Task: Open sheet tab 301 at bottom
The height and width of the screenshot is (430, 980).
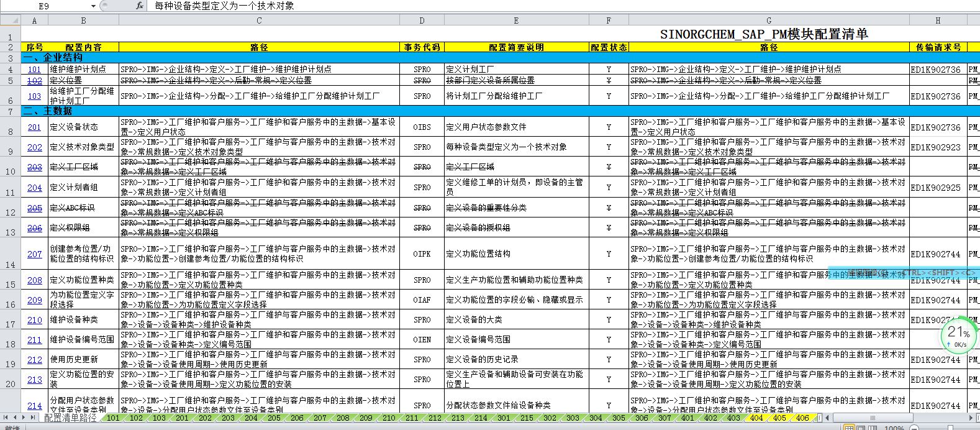Action: (x=504, y=418)
